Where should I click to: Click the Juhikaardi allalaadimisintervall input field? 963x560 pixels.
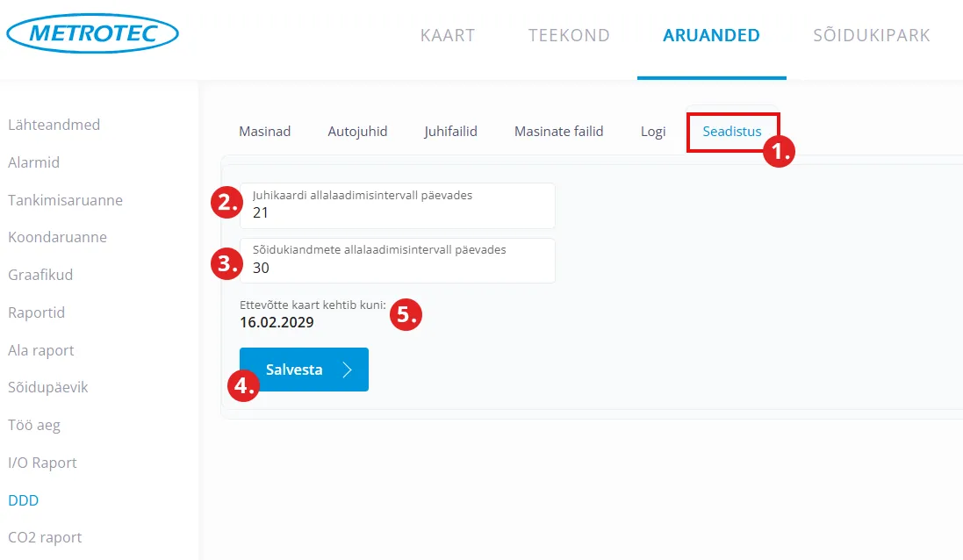397,212
